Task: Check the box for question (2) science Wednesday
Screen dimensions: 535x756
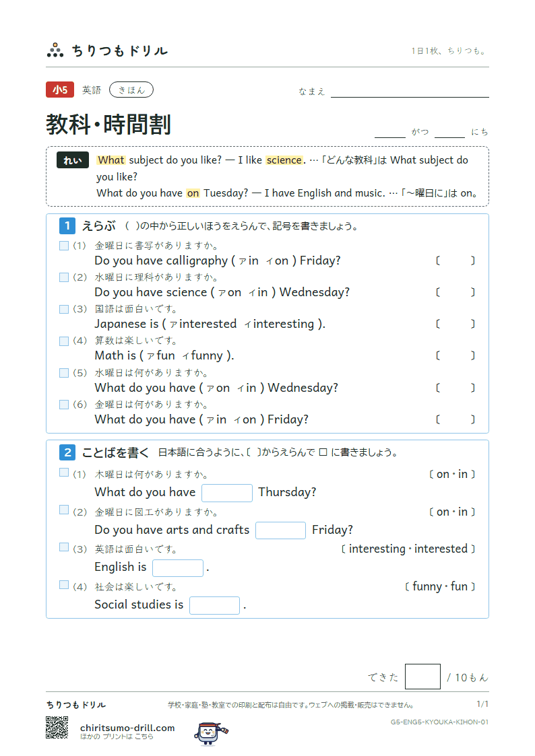Action: pos(64,277)
